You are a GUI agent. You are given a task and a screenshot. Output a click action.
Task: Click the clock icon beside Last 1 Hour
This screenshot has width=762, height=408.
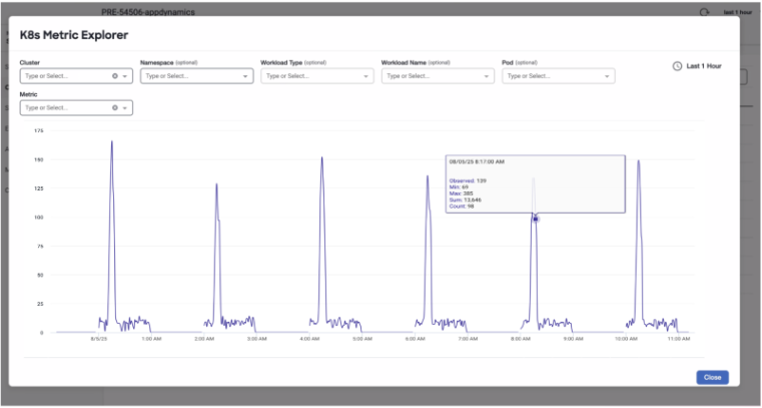click(677, 66)
